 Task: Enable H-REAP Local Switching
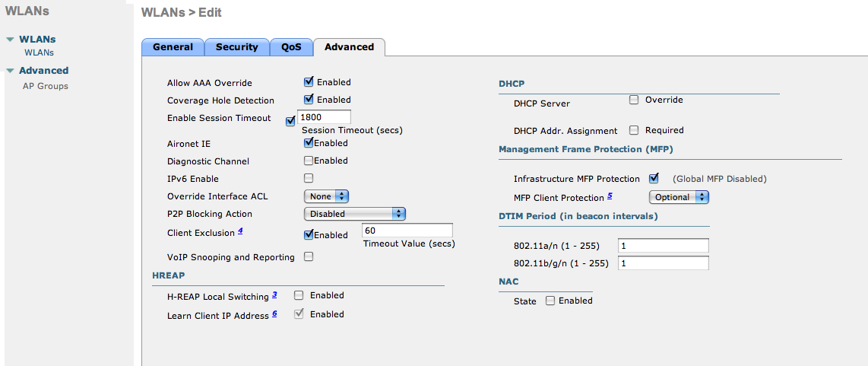299,295
